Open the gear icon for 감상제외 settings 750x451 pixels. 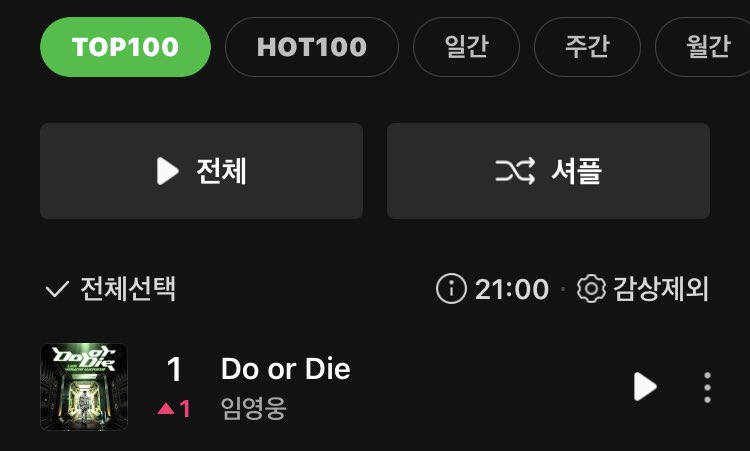tap(591, 289)
